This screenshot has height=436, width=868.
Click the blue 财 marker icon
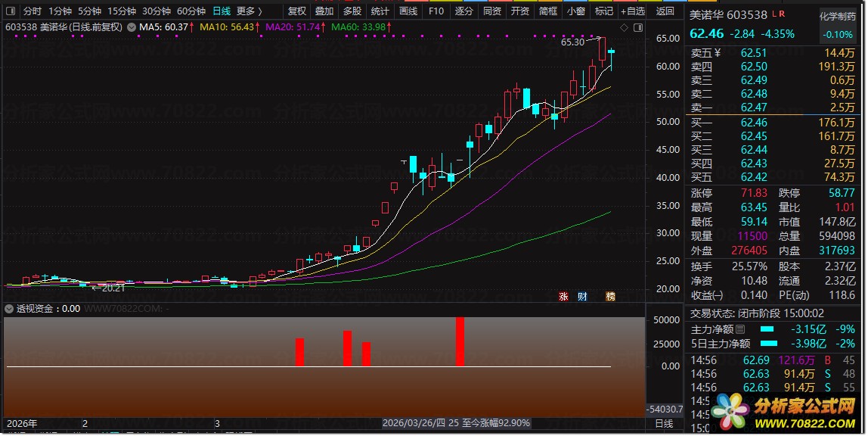582,297
